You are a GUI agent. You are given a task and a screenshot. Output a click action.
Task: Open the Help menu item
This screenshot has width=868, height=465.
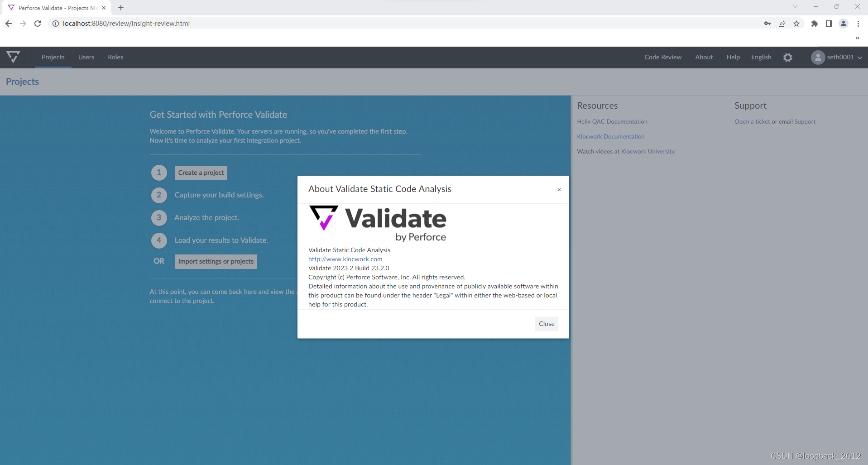pyautogui.click(x=733, y=57)
